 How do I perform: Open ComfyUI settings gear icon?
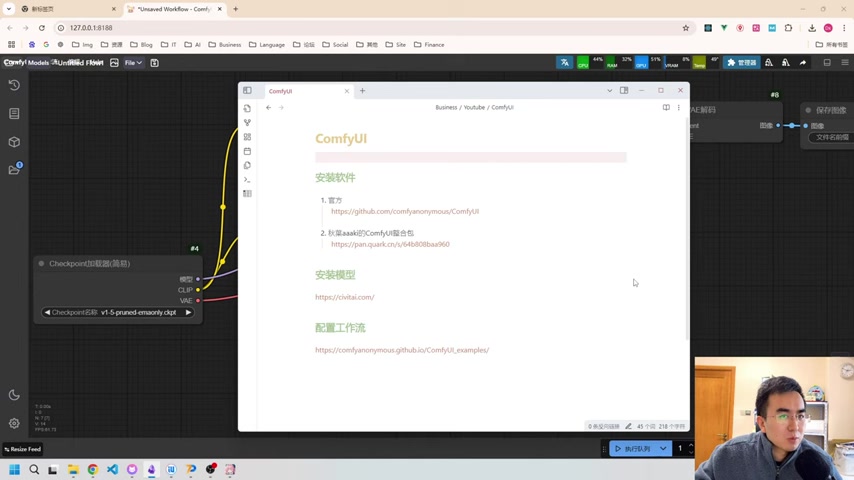(x=14, y=423)
